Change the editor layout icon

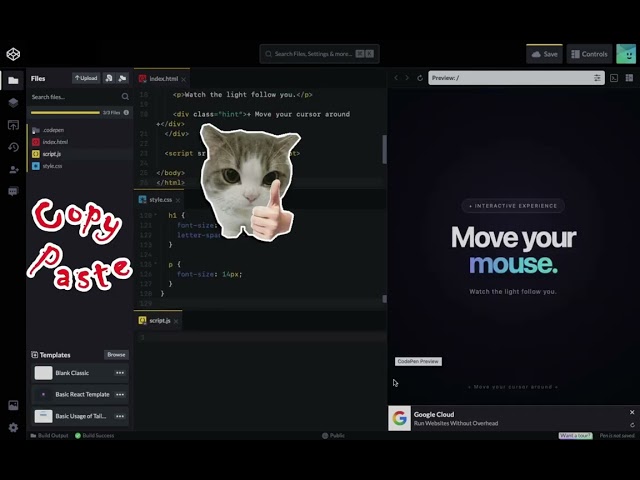pyautogui.click(x=629, y=78)
